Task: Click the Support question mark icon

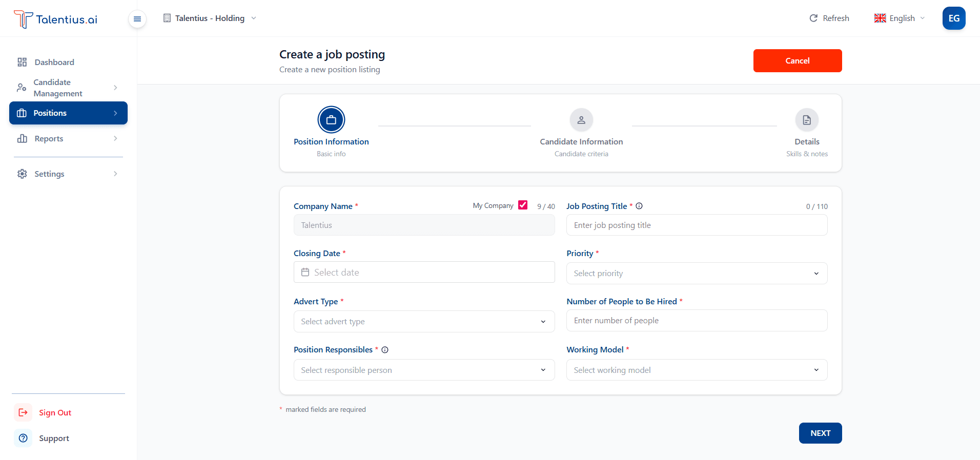Action: pyautogui.click(x=23, y=438)
